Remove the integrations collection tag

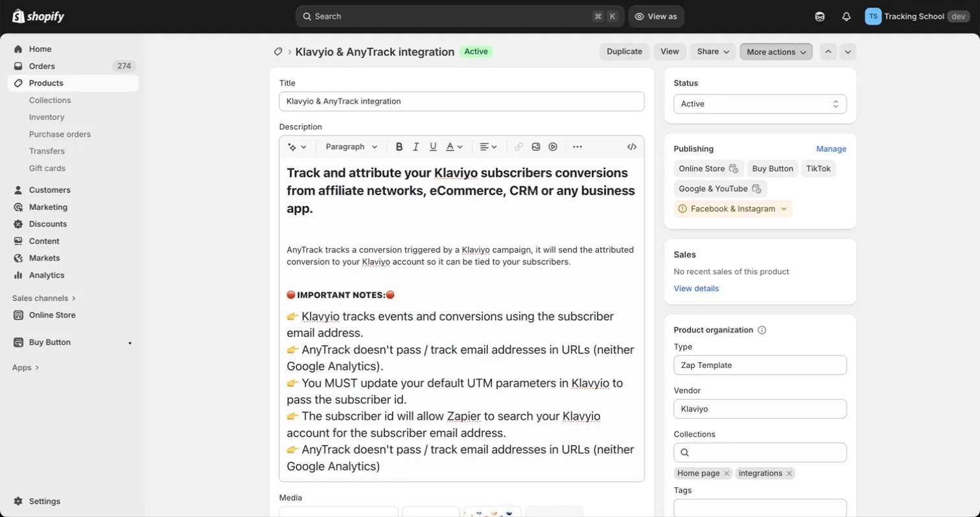[789, 474]
